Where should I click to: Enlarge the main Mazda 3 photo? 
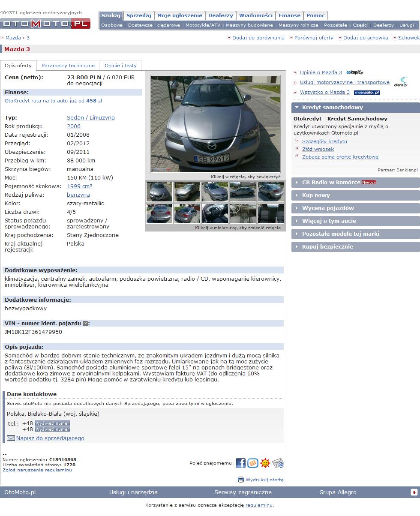point(216,124)
